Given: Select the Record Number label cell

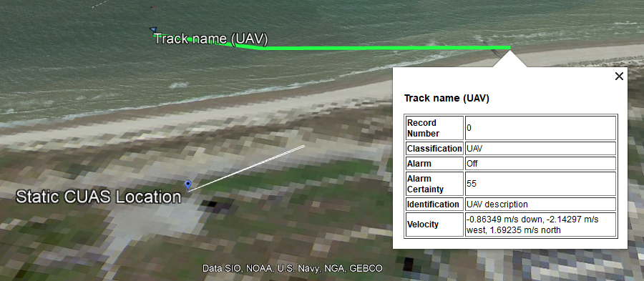Looking at the screenshot, I should click(x=434, y=128).
